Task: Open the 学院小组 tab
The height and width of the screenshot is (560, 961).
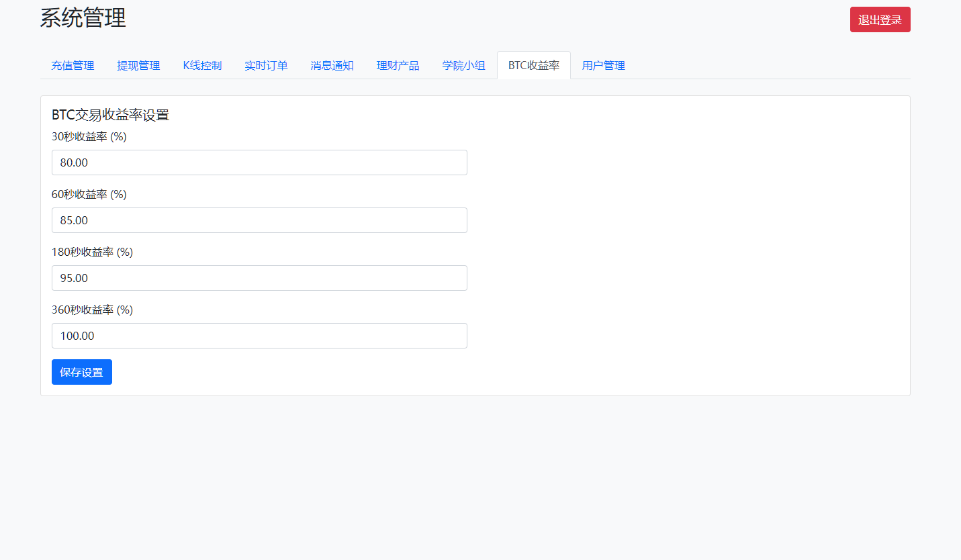Action: tap(463, 65)
